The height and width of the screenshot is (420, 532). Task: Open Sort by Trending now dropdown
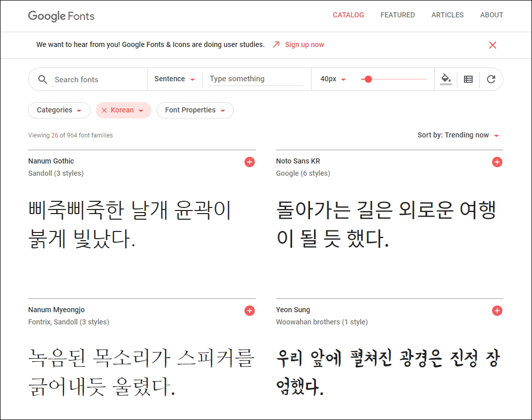pyautogui.click(x=458, y=135)
